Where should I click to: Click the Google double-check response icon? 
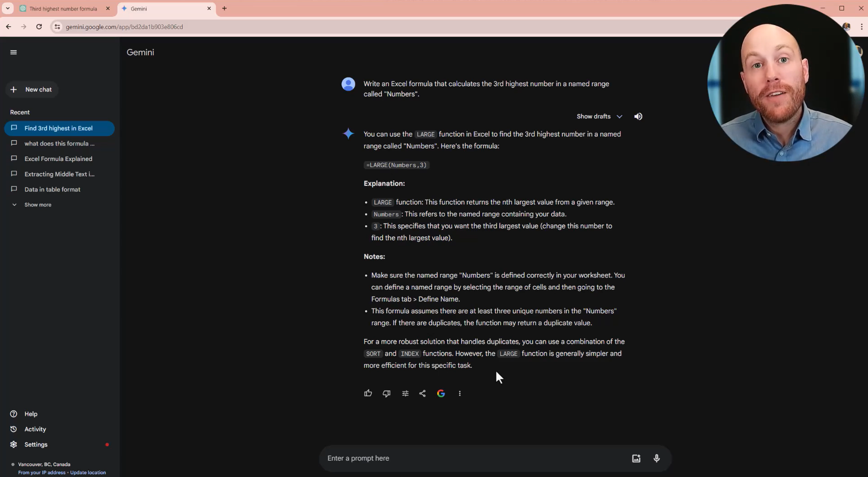(x=441, y=394)
